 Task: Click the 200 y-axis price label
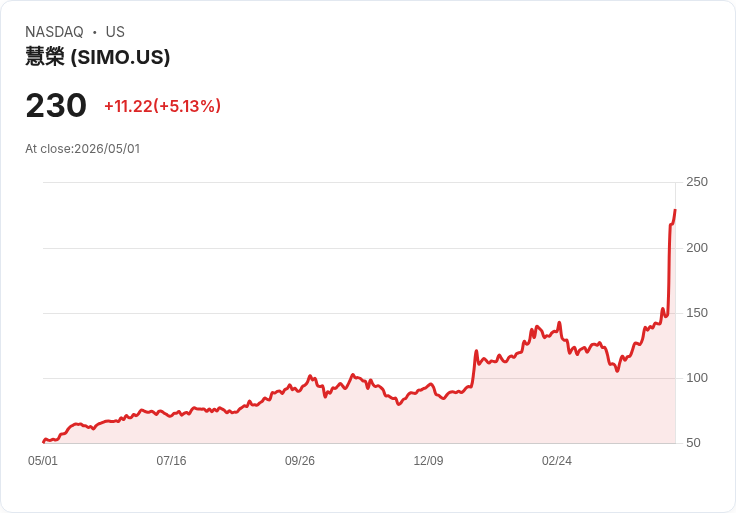[697, 248]
